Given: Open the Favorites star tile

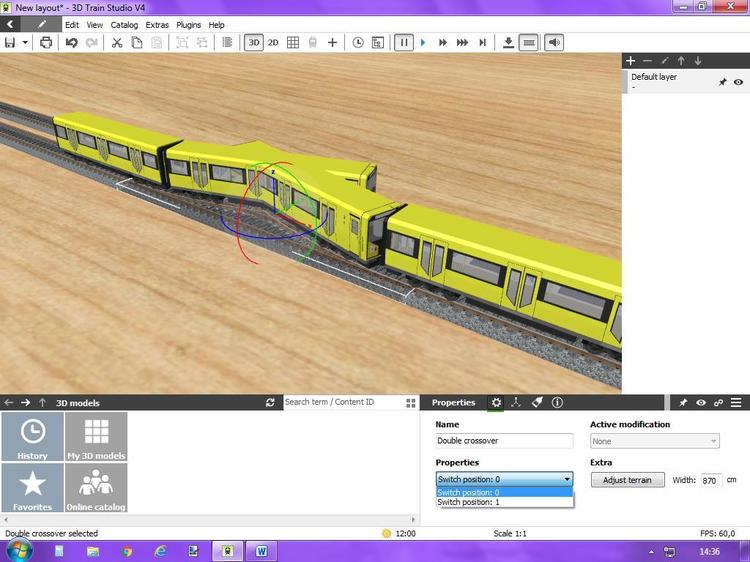Looking at the screenshot, I should [x=32, y=489].
